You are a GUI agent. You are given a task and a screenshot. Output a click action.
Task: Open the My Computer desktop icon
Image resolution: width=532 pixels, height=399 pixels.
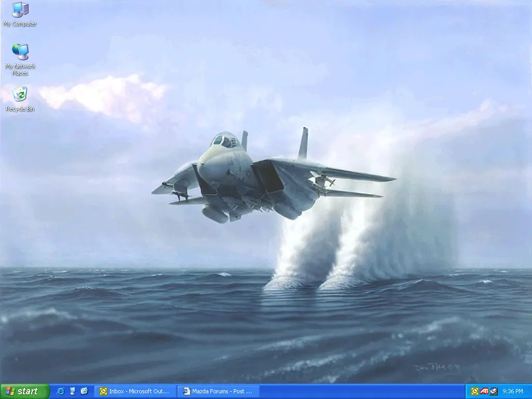pos(20,10)
